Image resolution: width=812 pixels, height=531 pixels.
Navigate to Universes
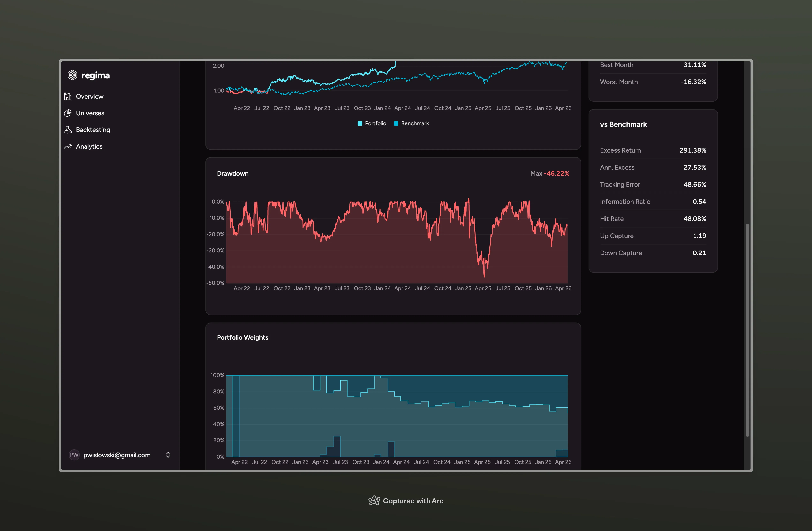pyautogui.click(x=90, y=113)
